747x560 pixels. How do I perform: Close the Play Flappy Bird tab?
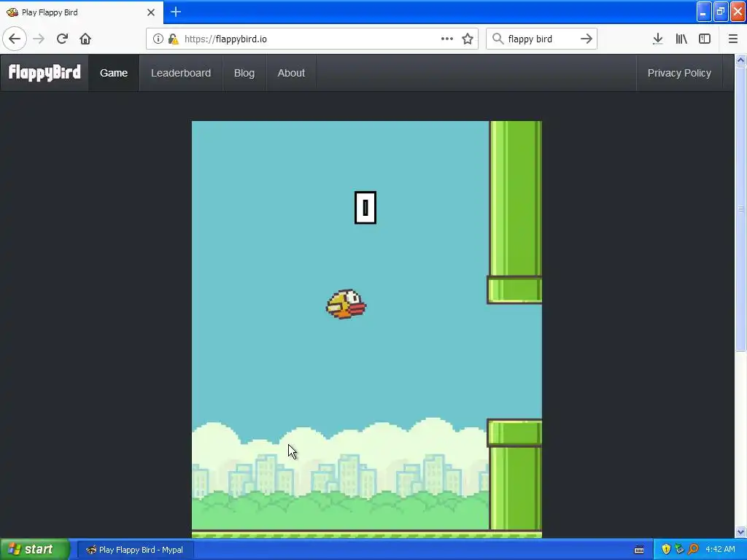(x=151, y=12)
